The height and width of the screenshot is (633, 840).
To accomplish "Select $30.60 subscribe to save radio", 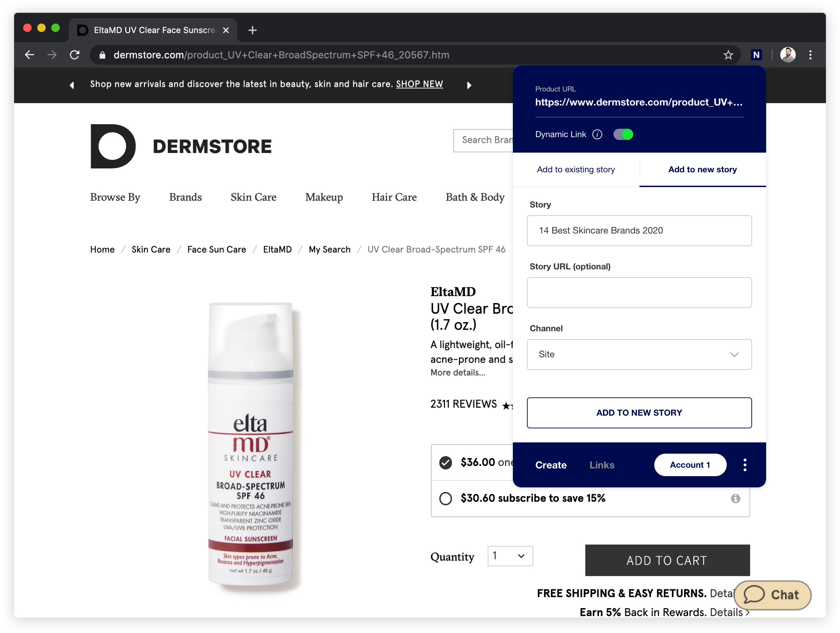I will click(445, 499).
